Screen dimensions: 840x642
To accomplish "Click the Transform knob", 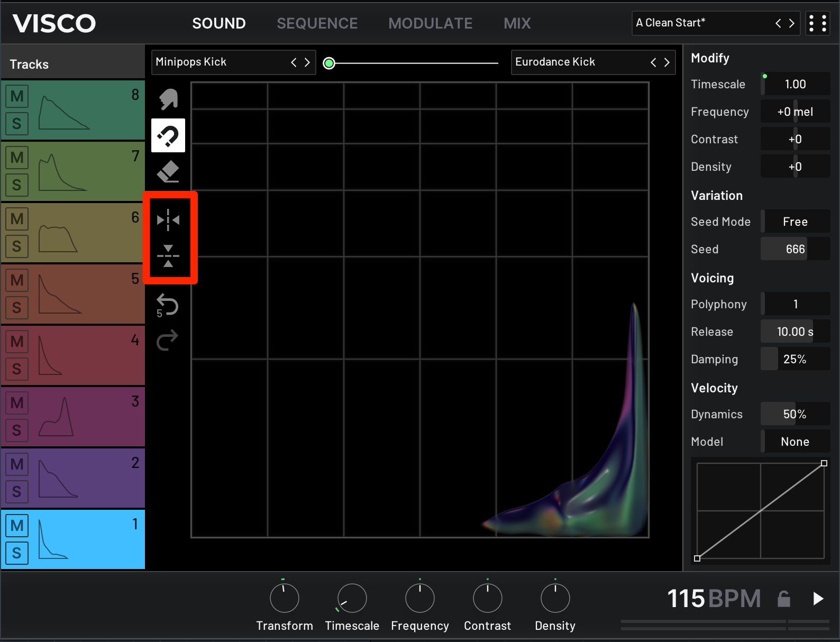I will coord(285,599).
